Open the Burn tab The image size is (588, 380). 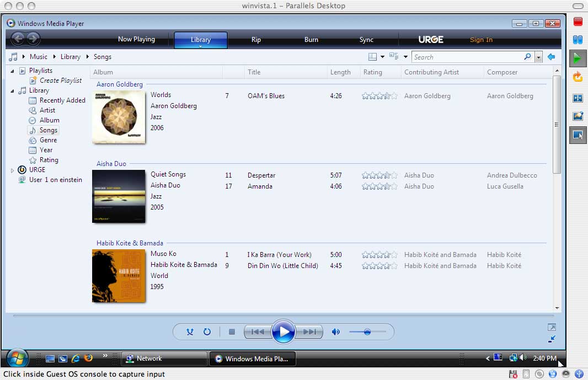[x=311, y=40]
